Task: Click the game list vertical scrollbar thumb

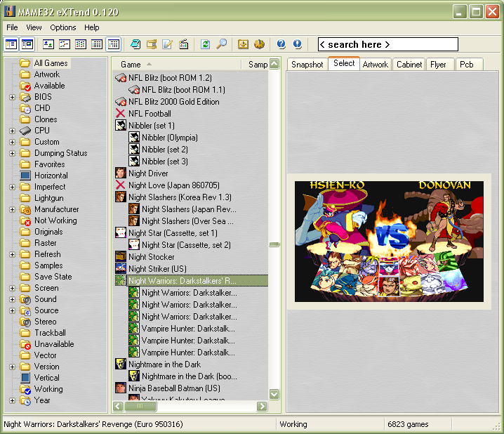Action: pos(274,244)
